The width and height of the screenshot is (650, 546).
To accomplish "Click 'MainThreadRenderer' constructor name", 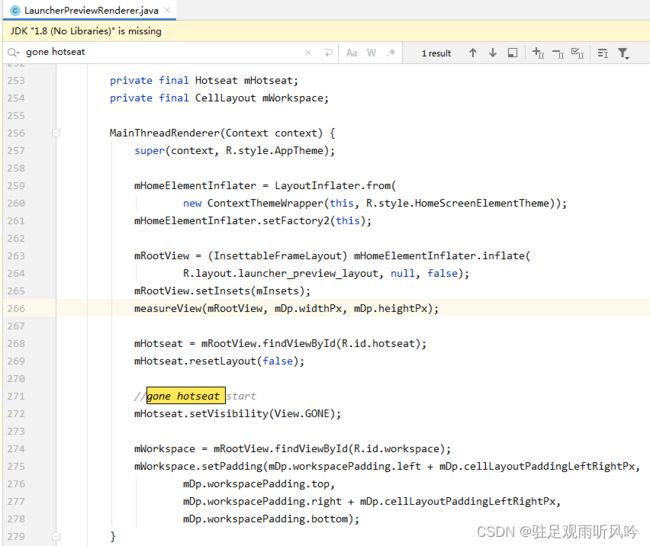I will (165, 133).
